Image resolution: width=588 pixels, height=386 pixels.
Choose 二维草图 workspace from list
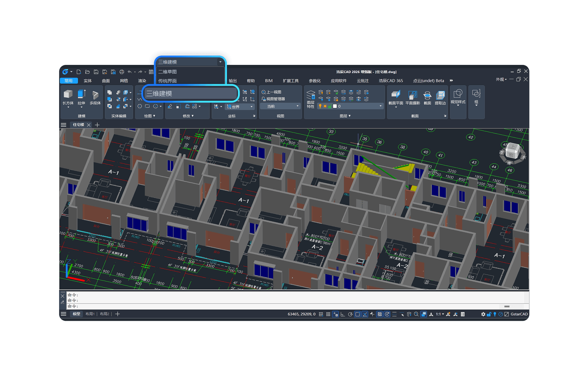coord(168,72)
